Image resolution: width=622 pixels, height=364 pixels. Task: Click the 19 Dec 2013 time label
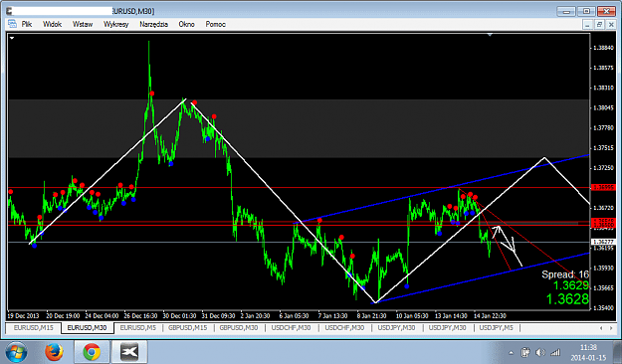24,316
